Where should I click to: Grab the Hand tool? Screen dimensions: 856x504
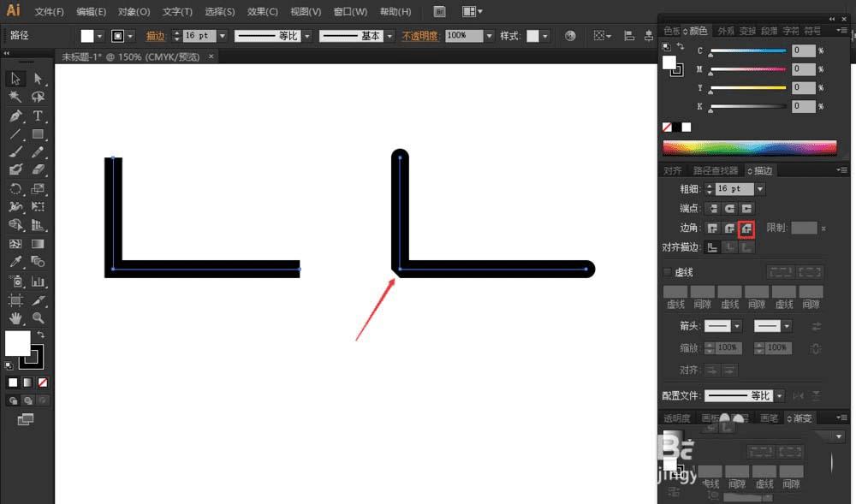[x=14, y=317]
